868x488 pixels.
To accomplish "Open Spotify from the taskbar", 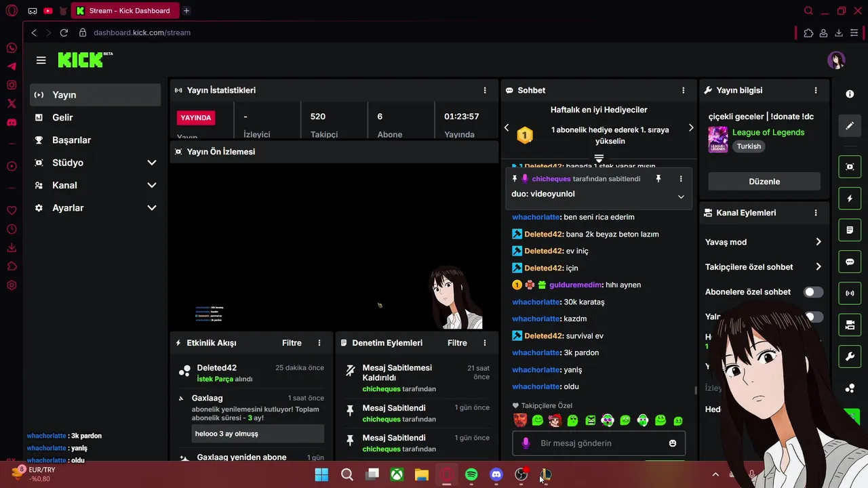I will 471,474.
